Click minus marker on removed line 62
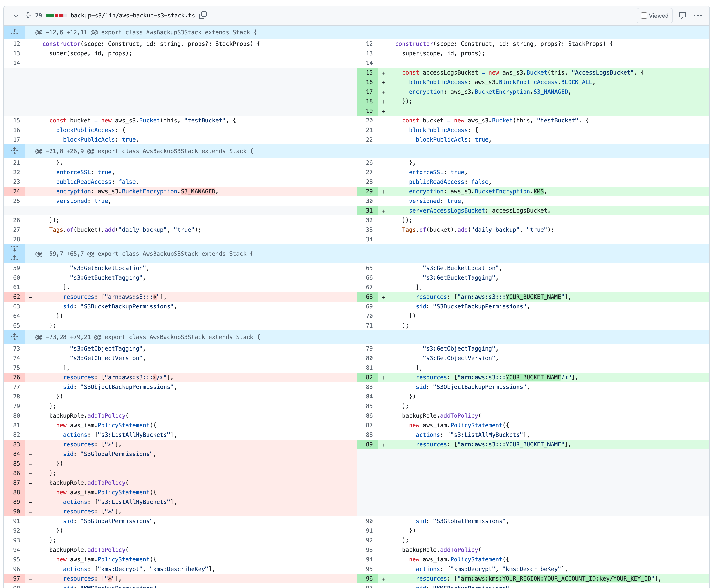This screenshot has height=588, width=717. click(x=30, y=297)
